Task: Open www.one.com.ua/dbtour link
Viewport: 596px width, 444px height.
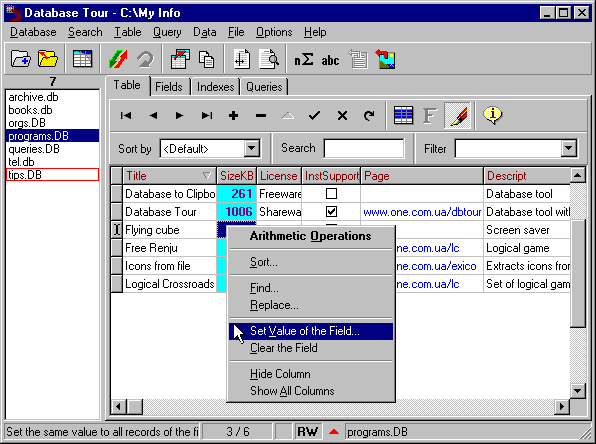Action: point(422,212)
